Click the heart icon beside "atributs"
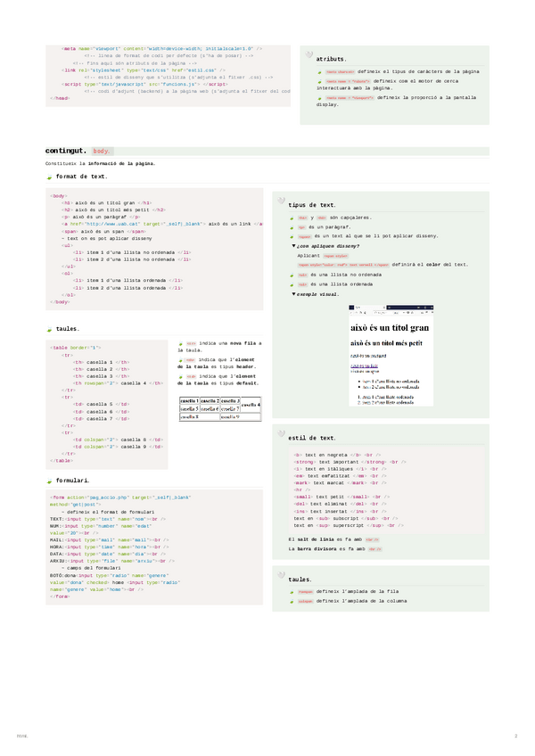535x756 pixels. (x=309, y=57)
